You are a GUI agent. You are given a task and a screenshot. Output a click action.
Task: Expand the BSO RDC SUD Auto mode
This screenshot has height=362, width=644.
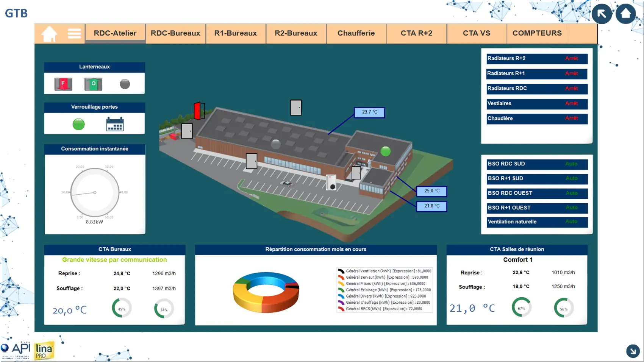point(571,164)
